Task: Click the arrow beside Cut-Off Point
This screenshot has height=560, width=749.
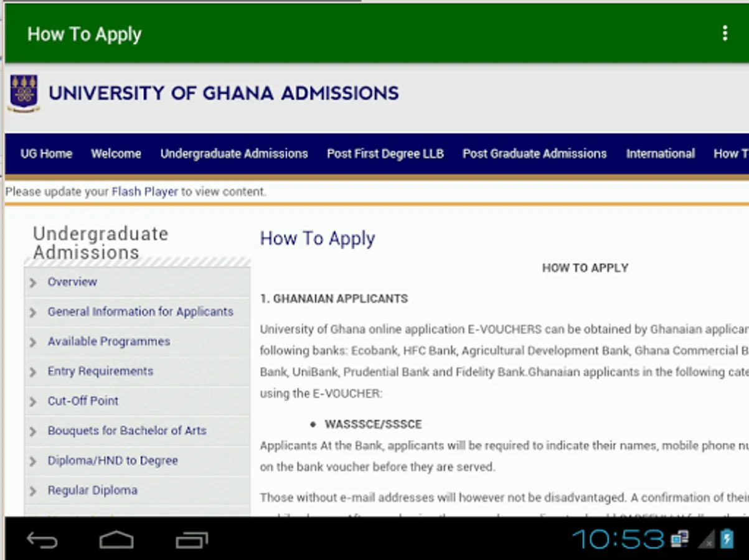Action: 33,402
